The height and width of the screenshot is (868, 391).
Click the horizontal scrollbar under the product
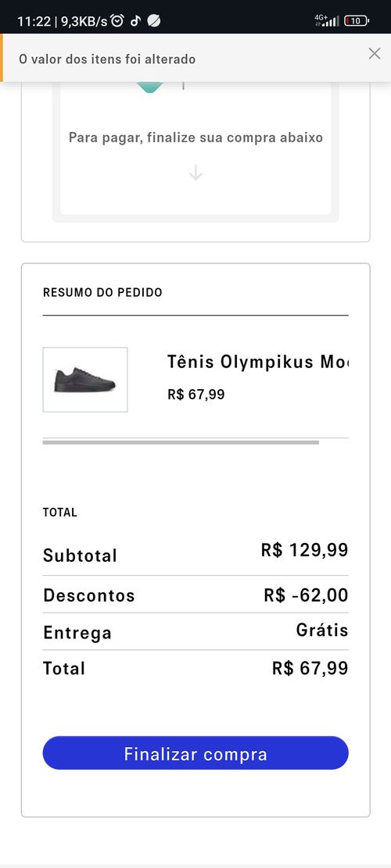pyautogui.click(x=181, y=442)
